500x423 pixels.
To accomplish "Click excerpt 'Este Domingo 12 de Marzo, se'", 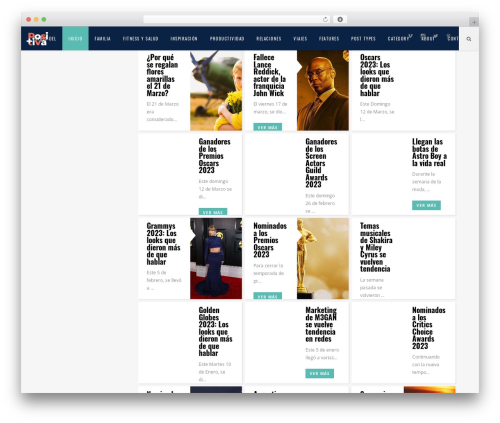I will pyautogui.click(x=377, y=112).
